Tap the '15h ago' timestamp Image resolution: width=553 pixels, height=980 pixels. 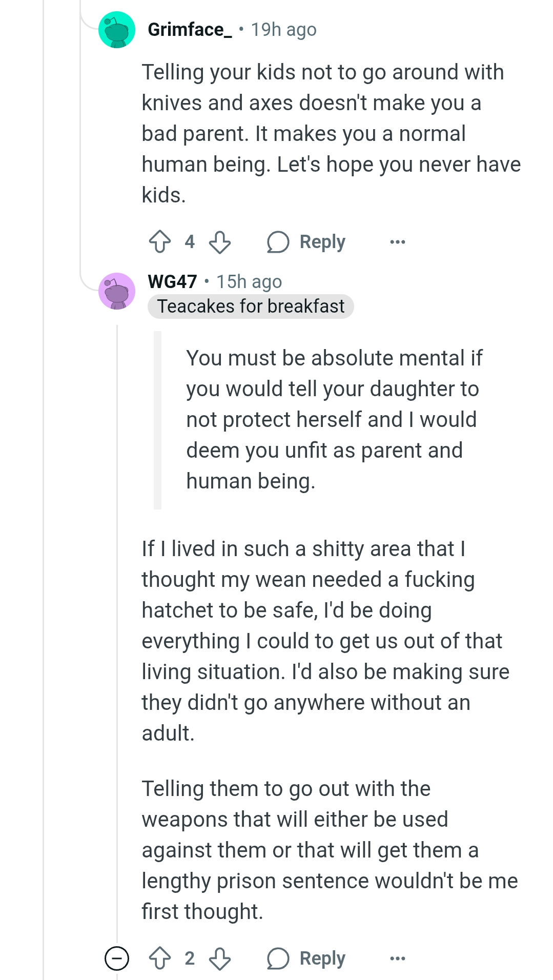249,281
